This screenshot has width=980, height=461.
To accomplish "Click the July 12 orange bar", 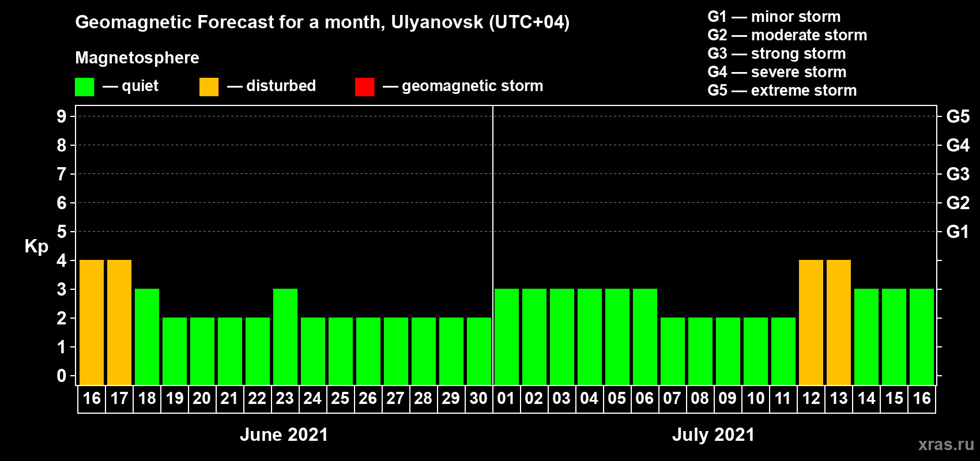I will 811,323.
